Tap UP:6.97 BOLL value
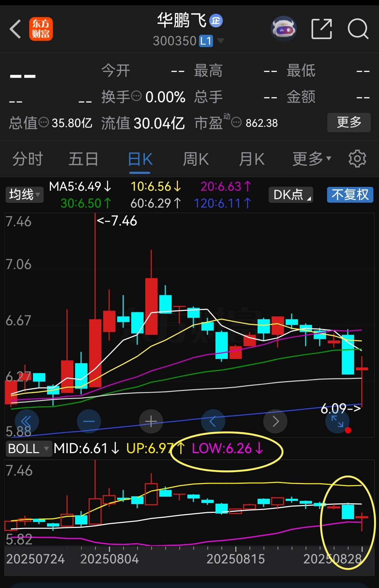This screenshot has height=588, width=379. point(156,449)
